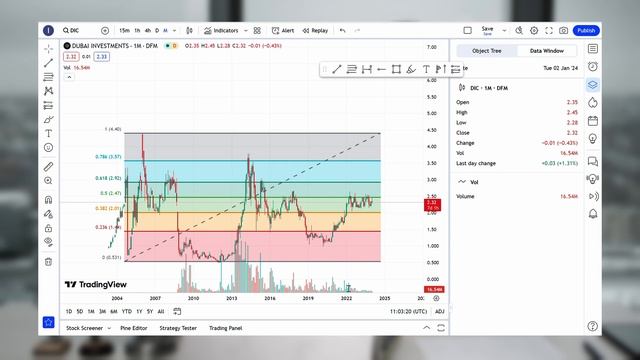Open the watchlist panel icon
This screenshot has height=360, width=640.
pos(593,49)
